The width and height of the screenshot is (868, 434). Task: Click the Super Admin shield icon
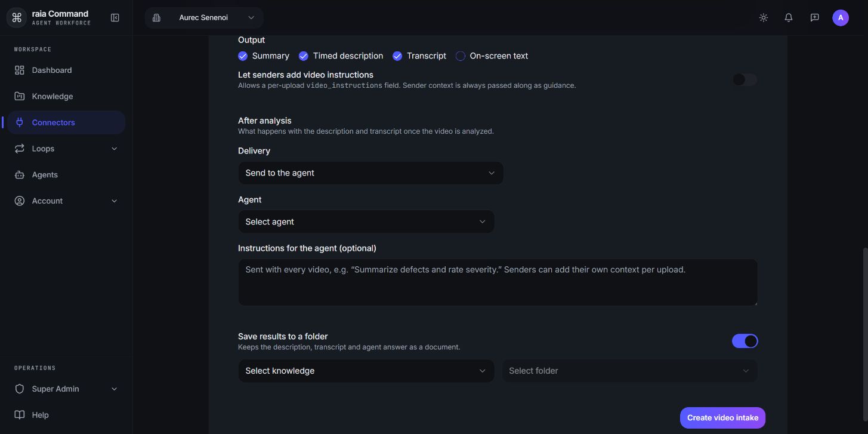click(x=20, y=389)
